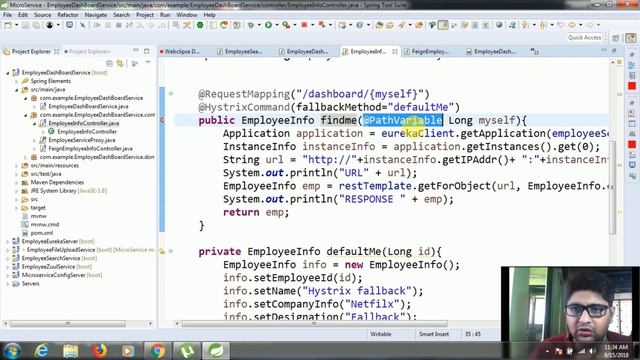Switch to the EmployeeSea... editor tab

[x=243, y=51]
